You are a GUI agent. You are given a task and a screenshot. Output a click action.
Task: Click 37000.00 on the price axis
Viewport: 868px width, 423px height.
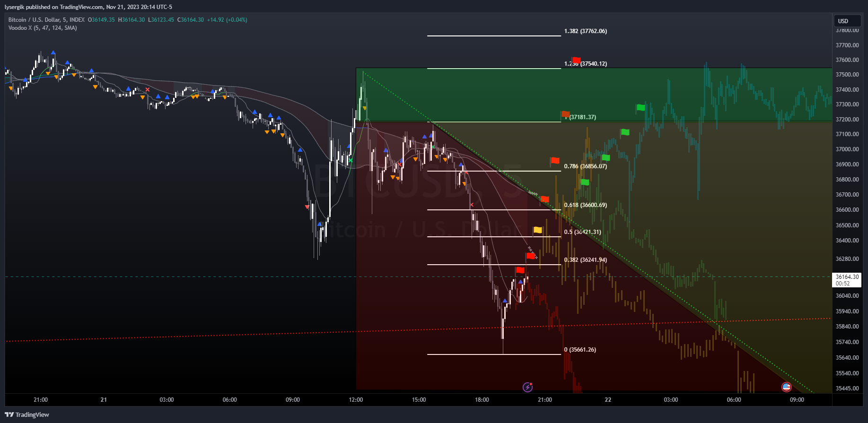click(847, 149)
